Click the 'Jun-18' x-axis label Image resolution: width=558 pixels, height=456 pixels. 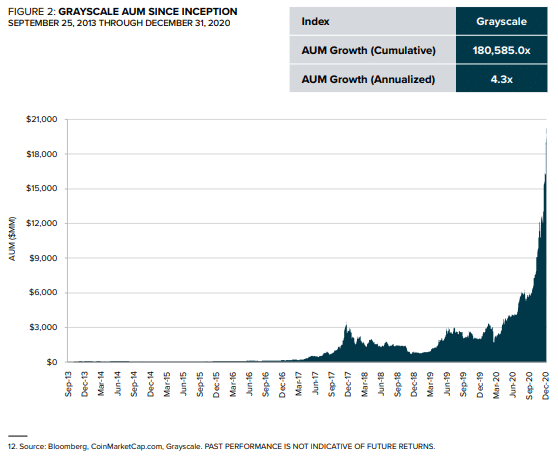(x=381, y=384)
